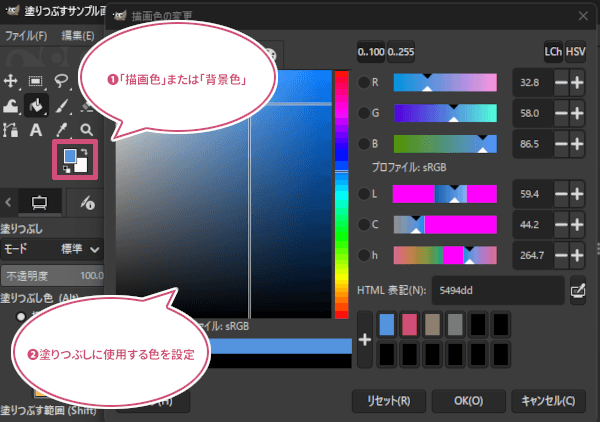Choose the pink color history swatch
Image resolution: width=600 pixels, height=422 pixels.
[409, 324]
